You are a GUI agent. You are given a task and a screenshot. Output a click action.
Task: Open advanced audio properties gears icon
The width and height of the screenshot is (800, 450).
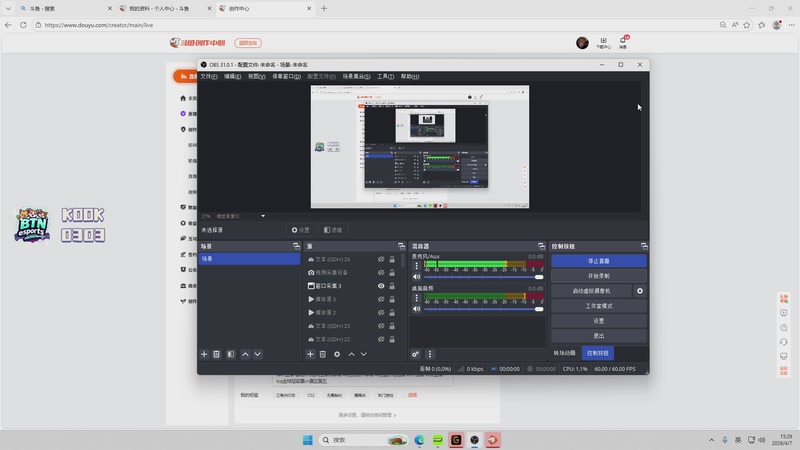pos(415,354)
